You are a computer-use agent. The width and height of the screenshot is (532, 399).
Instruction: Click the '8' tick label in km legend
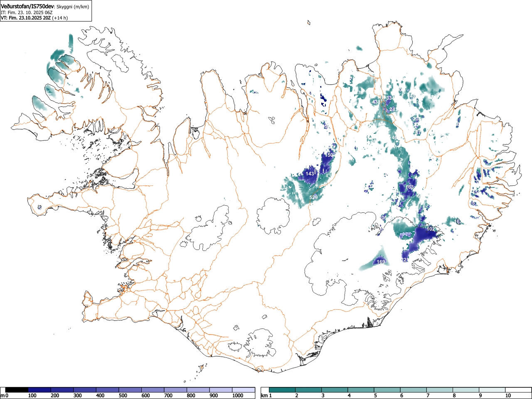[x=454, y=396]
